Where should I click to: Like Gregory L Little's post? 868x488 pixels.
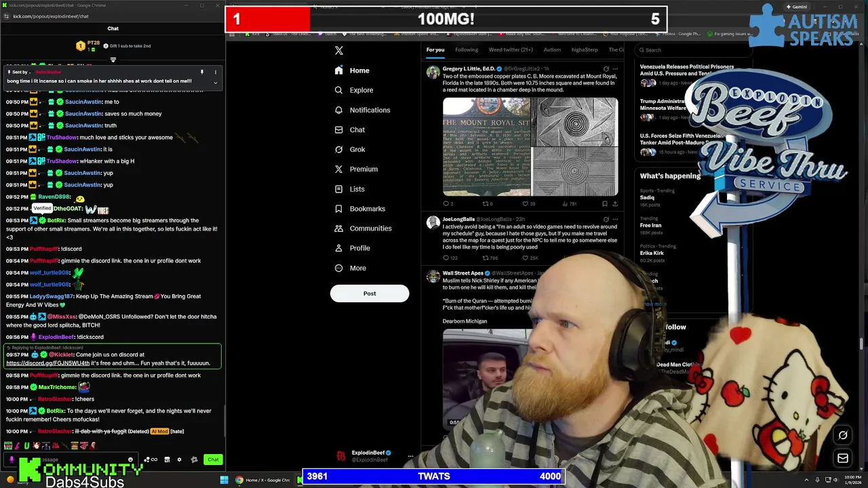[528, 203]
